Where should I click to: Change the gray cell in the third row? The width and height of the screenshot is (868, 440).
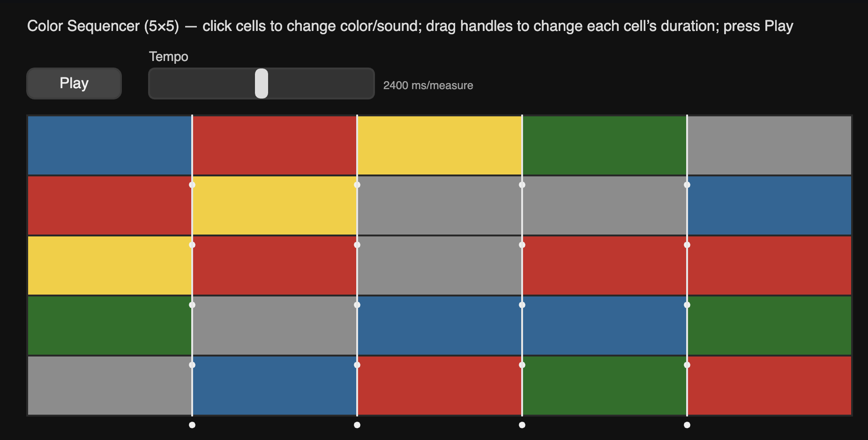pyautogui.click(x=439, y=266)
